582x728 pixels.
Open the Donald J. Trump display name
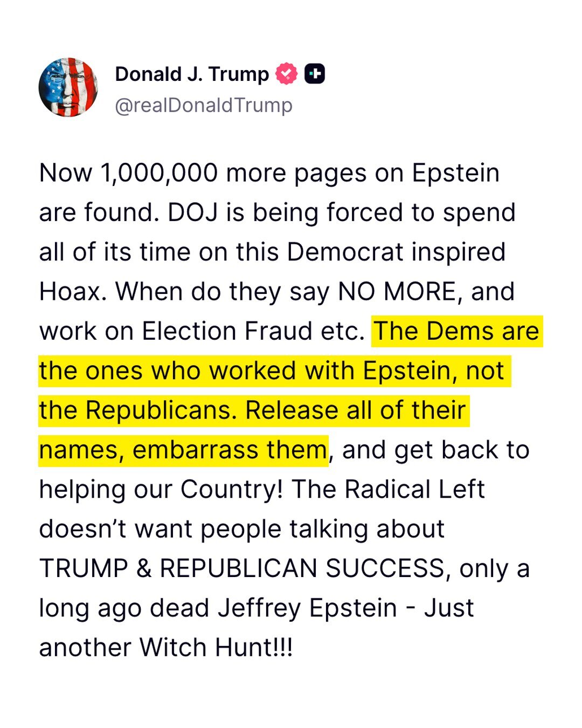coord(191,74)
